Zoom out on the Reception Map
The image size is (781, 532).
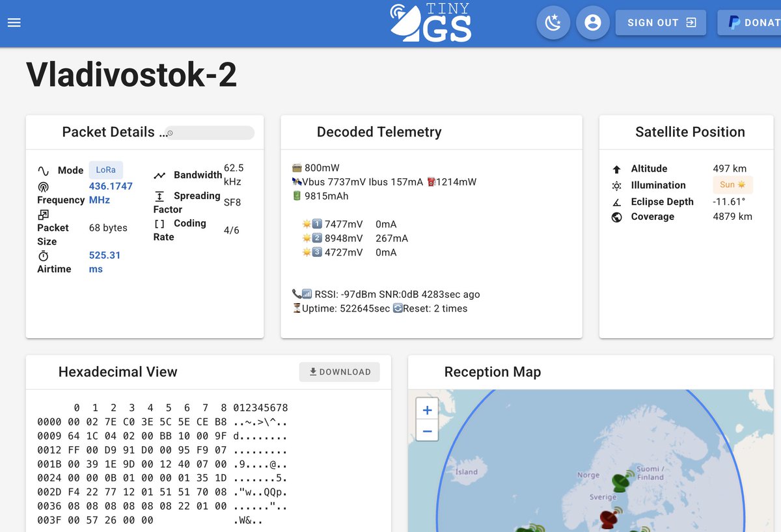point(427,431)
